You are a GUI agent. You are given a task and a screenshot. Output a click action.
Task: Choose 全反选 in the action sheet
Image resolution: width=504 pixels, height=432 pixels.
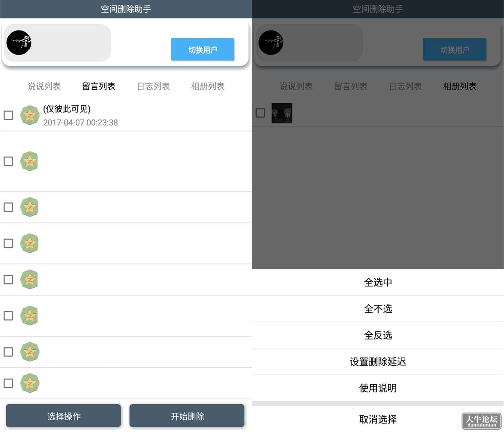378,335
